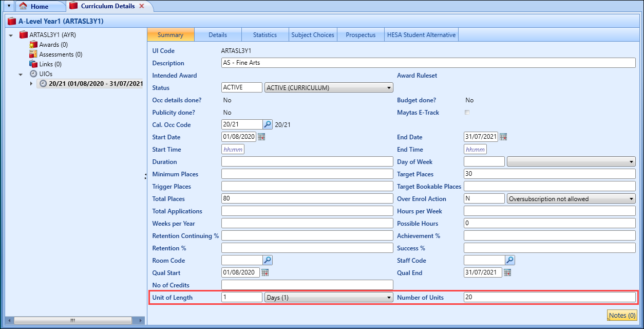644x329 pixels.
Task: Open the Days (1) unit dropdown
Action: tap(329, 297)
